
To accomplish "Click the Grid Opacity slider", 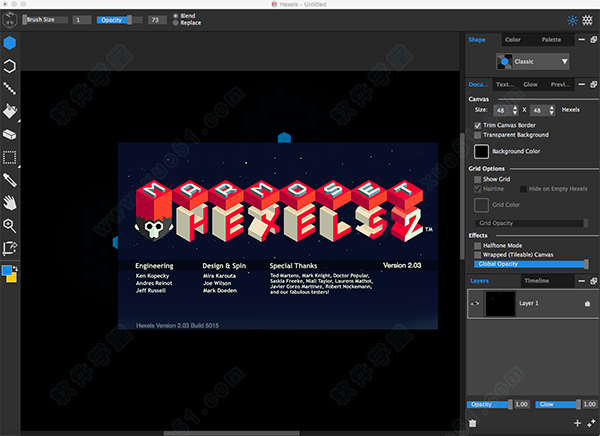I will click(531, 223).
